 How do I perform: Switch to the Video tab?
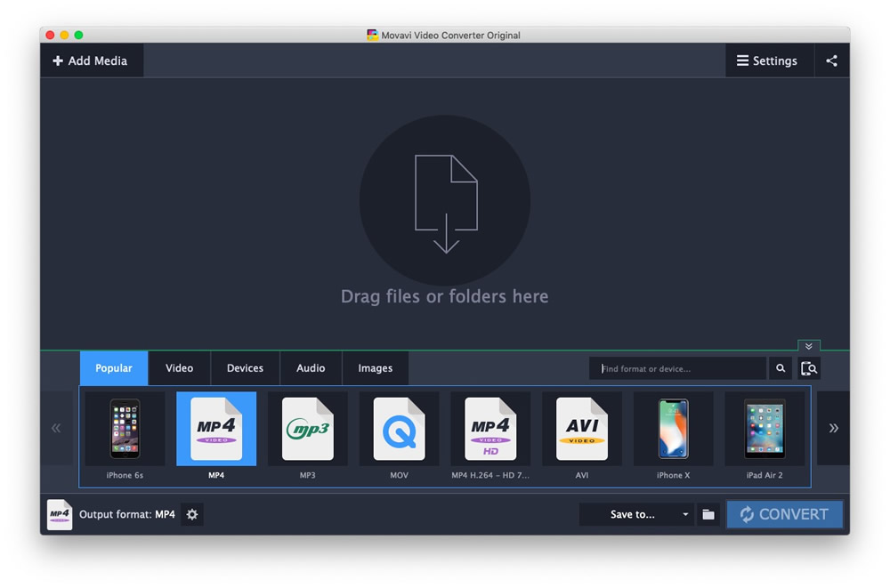[180, 367]
